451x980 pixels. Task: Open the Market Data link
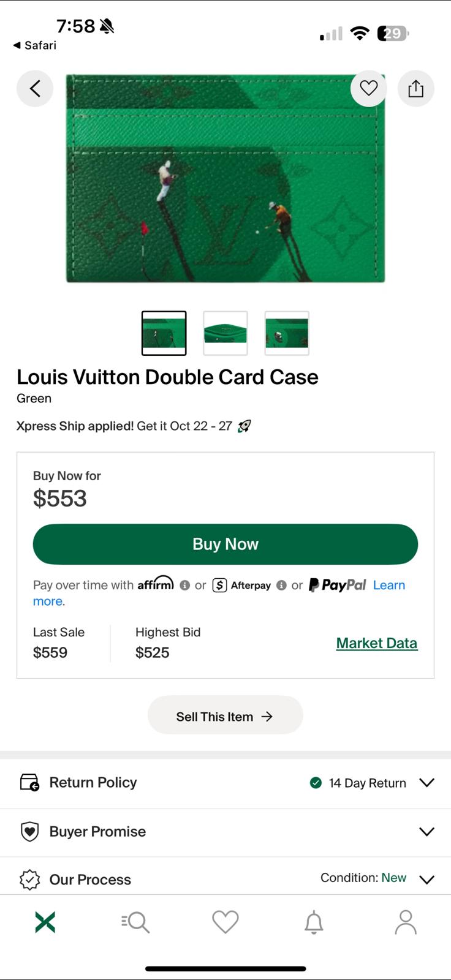tap(376, 643)
